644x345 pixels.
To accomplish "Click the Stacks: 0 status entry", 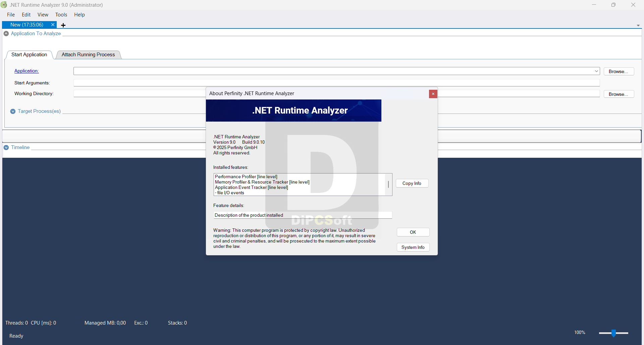I will click(x=177, y=323).
